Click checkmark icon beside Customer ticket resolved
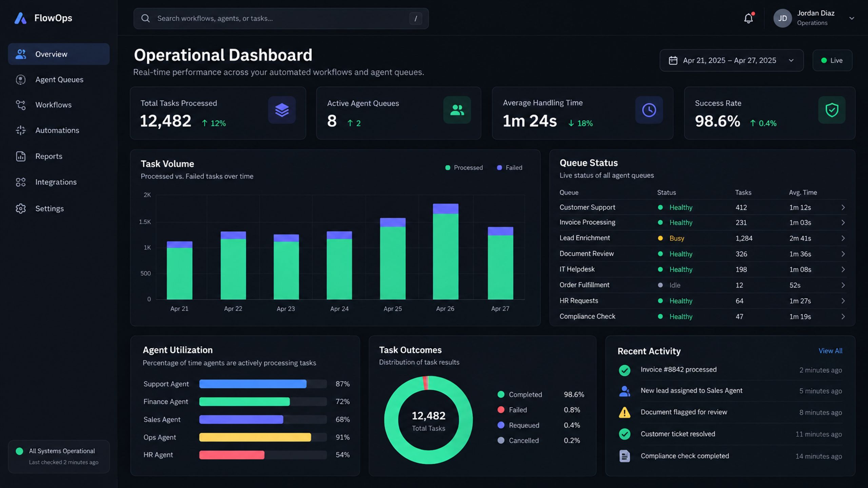Image resolution: width=868 pixels, height=488 pixels. pos(625,434)
